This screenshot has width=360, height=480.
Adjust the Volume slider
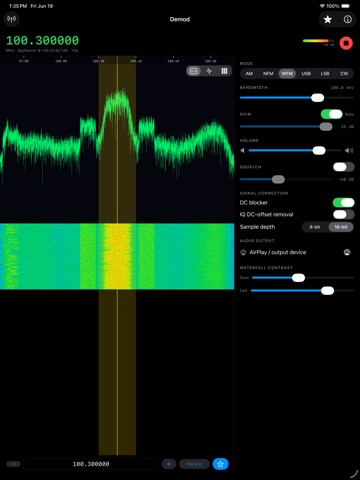coord(295,151)
